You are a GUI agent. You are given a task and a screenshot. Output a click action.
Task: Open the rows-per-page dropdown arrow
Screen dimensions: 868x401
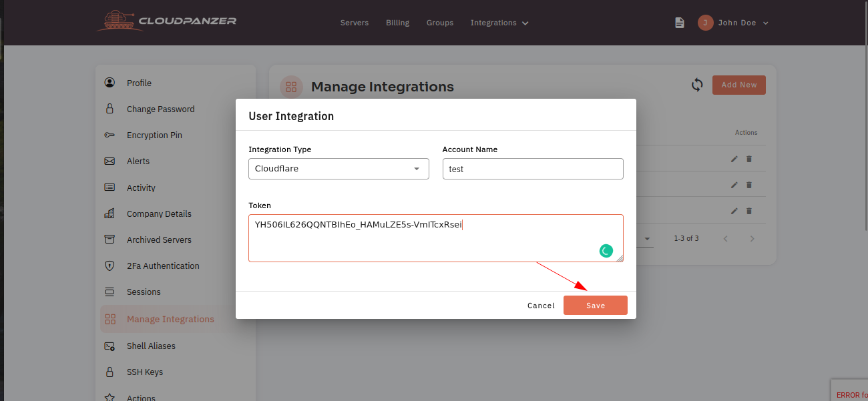point(647,238)
